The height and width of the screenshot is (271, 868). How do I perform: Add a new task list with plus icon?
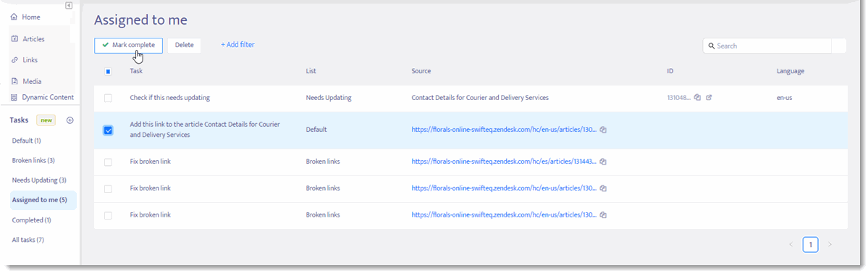click(69, 120)
